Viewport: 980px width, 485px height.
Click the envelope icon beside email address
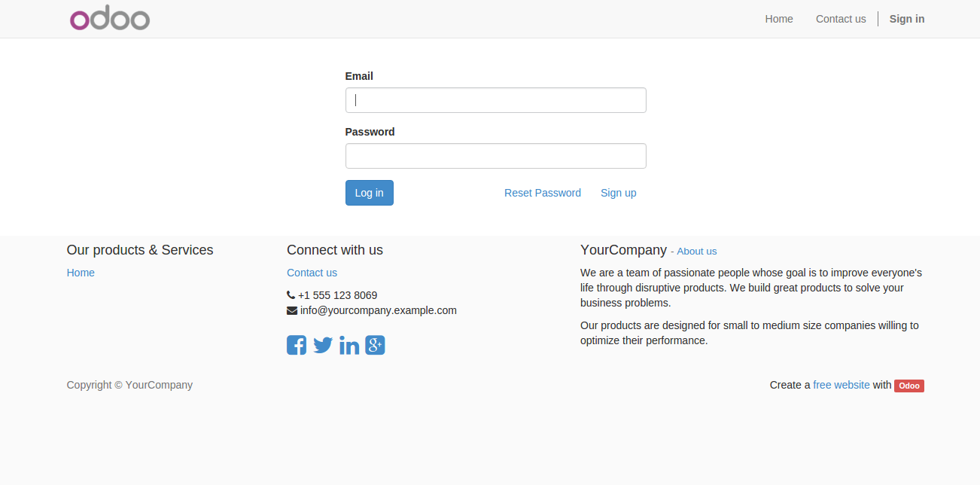(x=292, y=310)
